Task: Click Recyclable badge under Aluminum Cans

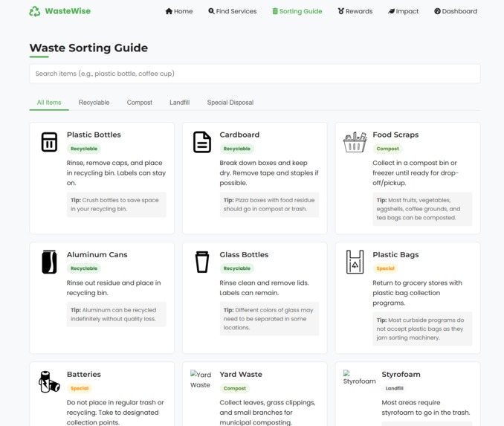Action: pyautogui.click(x=84, y=268)
